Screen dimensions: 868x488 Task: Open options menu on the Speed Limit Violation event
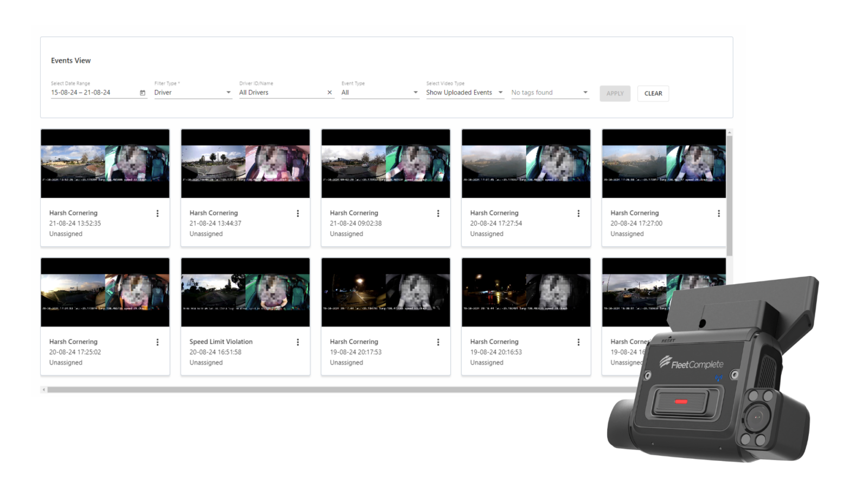click(x=298, y=342)
